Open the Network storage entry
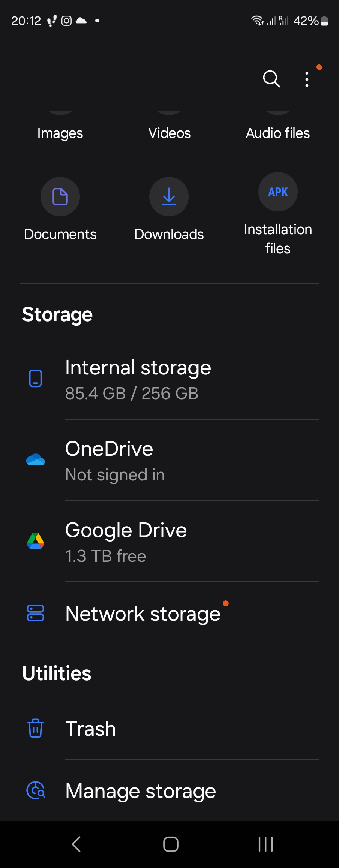 tap(142, 614)
